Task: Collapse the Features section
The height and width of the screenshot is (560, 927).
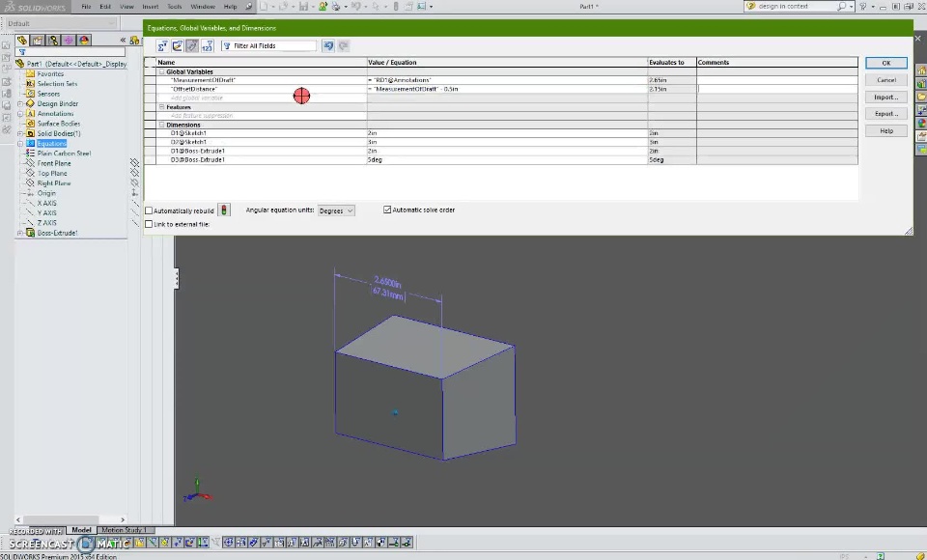Action: [161, 107]
